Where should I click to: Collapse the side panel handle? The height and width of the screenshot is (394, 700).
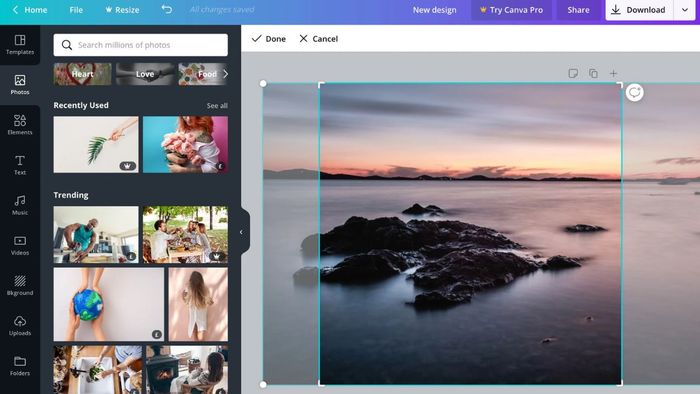pyautogui.click(x=242, y=232)
